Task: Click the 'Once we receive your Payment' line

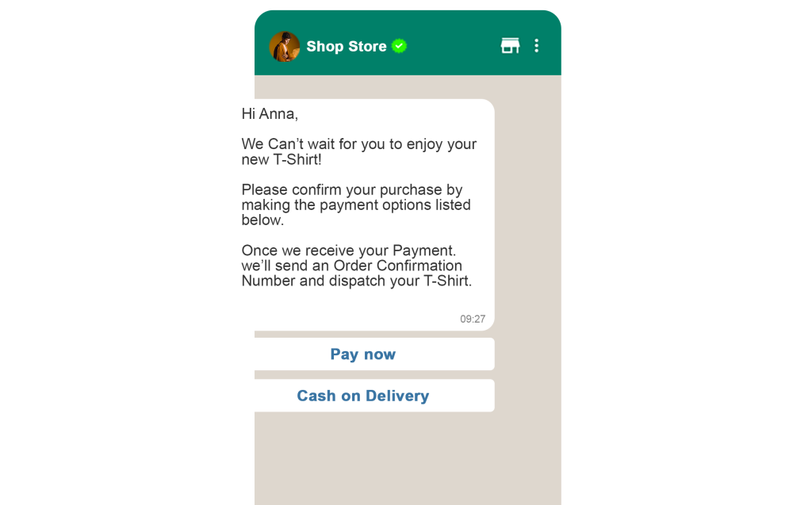Action: coord(349,251)
